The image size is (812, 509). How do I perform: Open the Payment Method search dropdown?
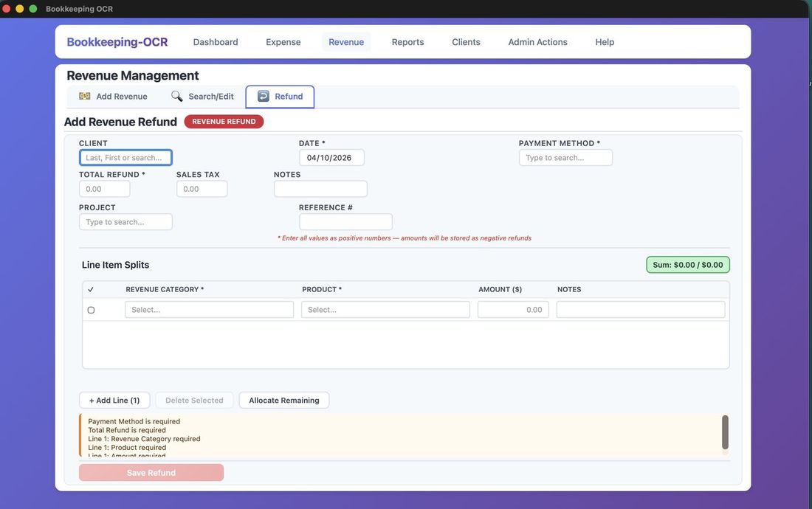[x=565, y=158]
